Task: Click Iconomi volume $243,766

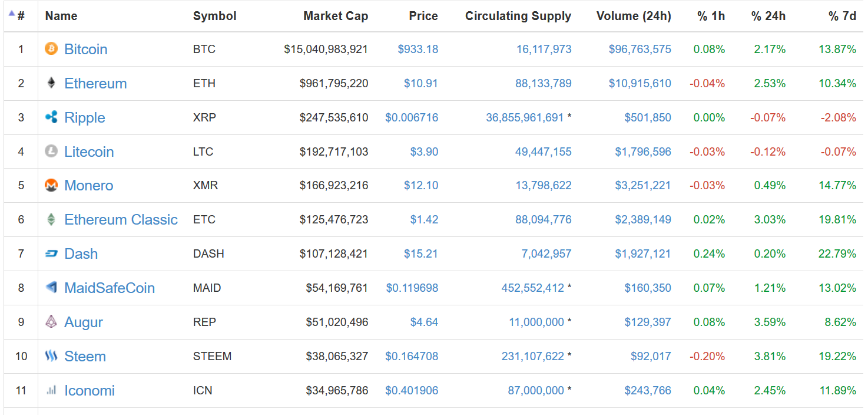Action: [x=648, y=390]
